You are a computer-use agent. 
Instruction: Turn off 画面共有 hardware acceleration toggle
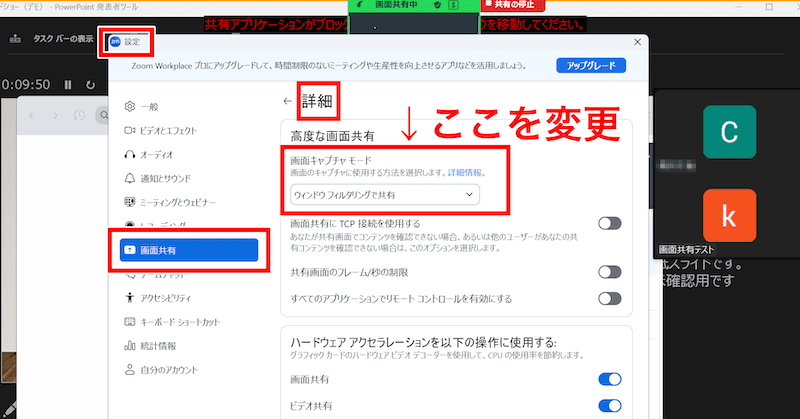click(609, 379)
